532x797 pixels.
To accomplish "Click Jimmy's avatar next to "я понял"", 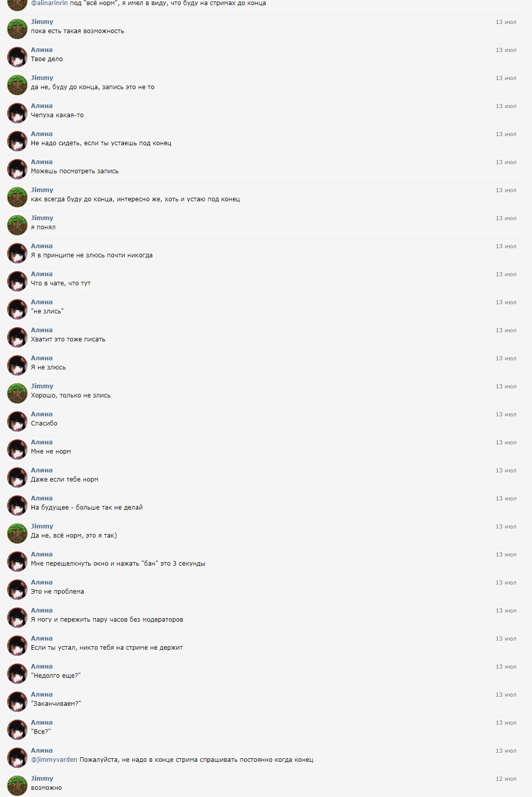I will [x=17, y=225].
